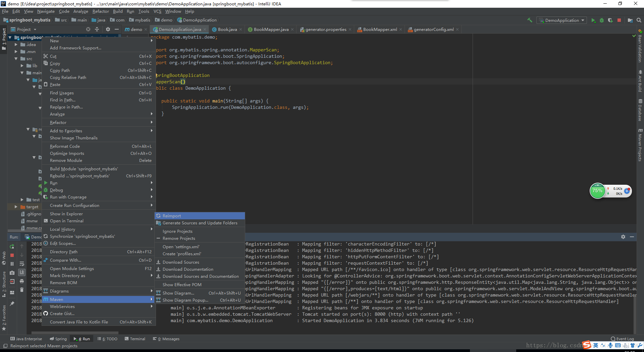
Task: Open the Maven Projects side panel
Action: (640, 145)
